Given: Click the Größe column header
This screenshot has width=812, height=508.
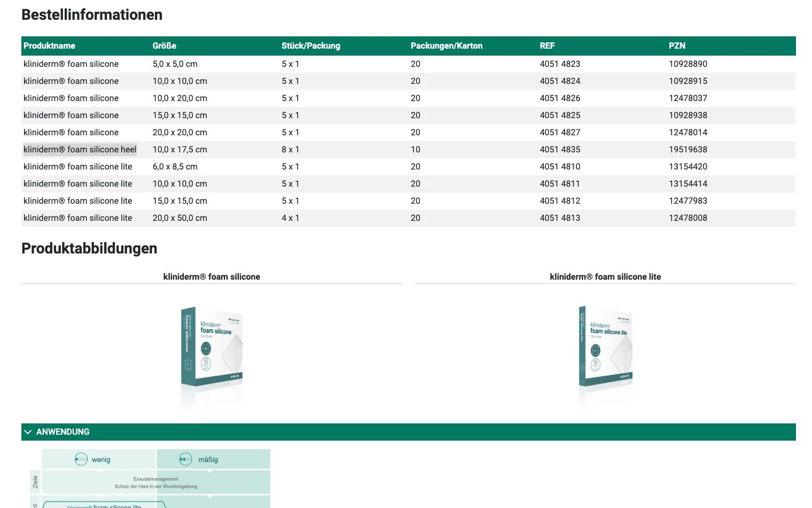Looking at the screenshot, I should point(165,46).
